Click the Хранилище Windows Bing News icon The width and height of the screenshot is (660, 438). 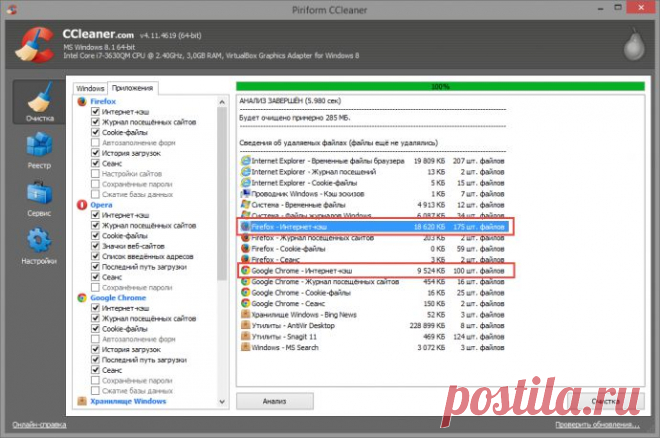[x=245, y=314]
